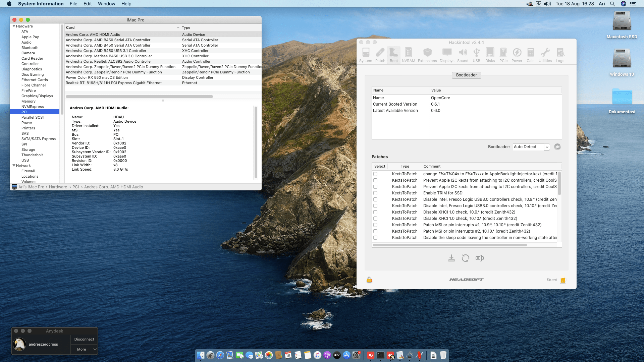Click the Disconnect button in Anydesk
This screenshot has width=644, height=362.
pyautogui.click(x=84, y=339)
